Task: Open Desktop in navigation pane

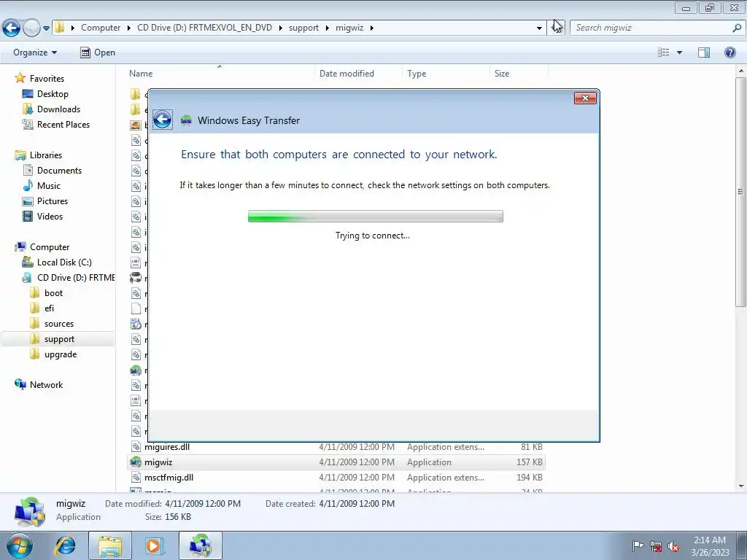Action: coord(53,94)
